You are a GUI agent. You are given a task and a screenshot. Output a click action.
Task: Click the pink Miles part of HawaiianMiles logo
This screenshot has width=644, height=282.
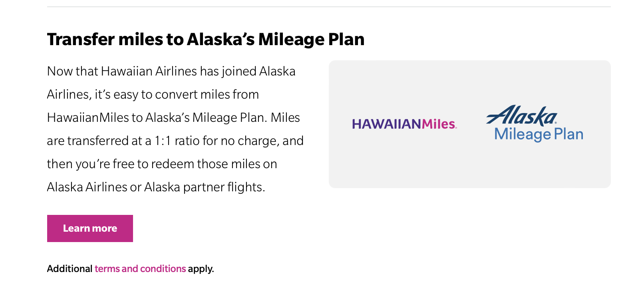click(439, 124)
